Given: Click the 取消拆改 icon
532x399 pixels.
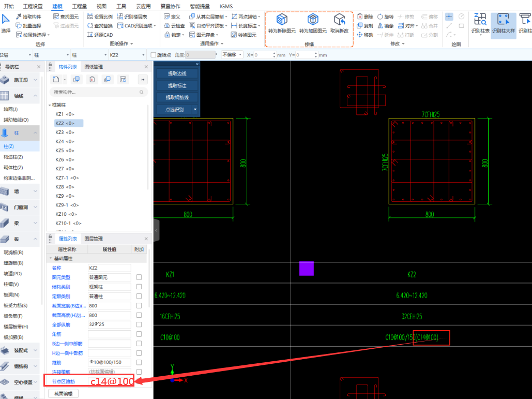Looking at the screenshot, I should (x=339, y=20).
